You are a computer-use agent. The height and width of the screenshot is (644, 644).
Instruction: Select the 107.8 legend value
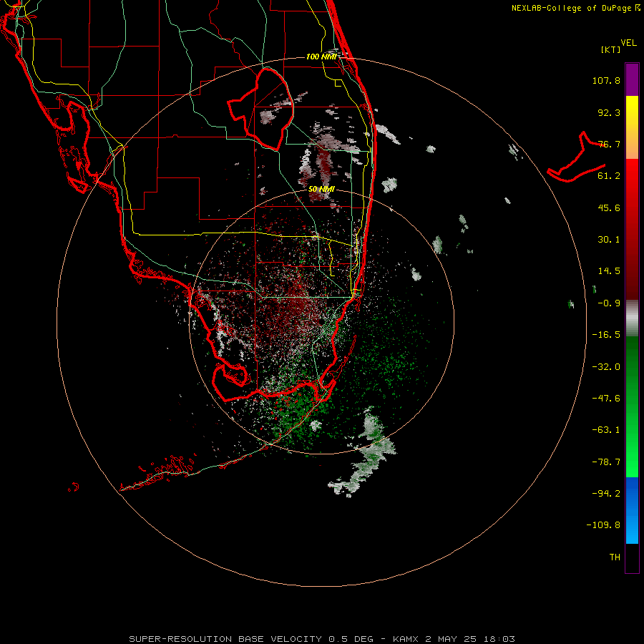click(x=606, y=80)
